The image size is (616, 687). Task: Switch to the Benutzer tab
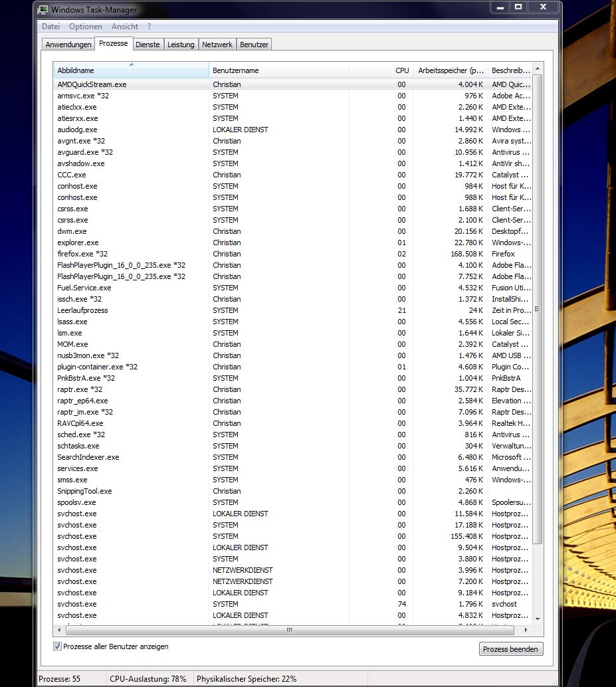pos(254,45)
